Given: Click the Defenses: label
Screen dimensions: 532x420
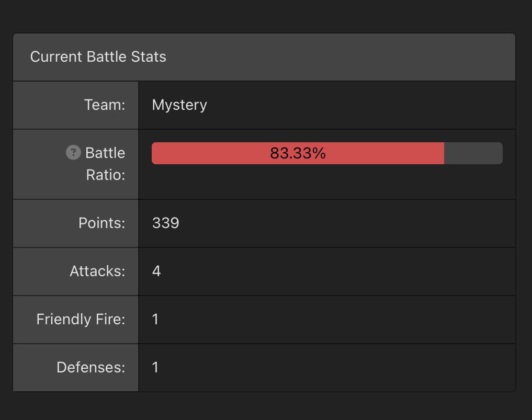Looking at the screenshot, I should pos(91,367).
